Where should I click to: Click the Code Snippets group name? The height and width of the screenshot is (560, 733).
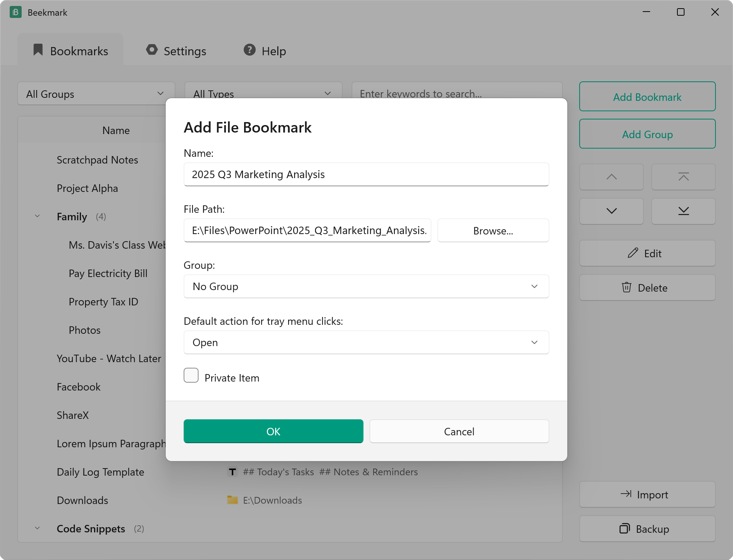click(91, 529)
